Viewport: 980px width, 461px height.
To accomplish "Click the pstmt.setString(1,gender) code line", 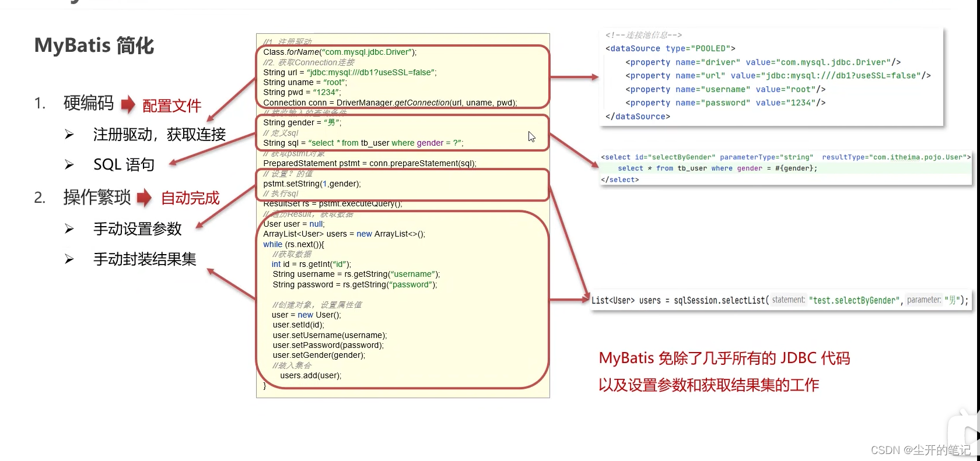I will [x=312, y=184].
